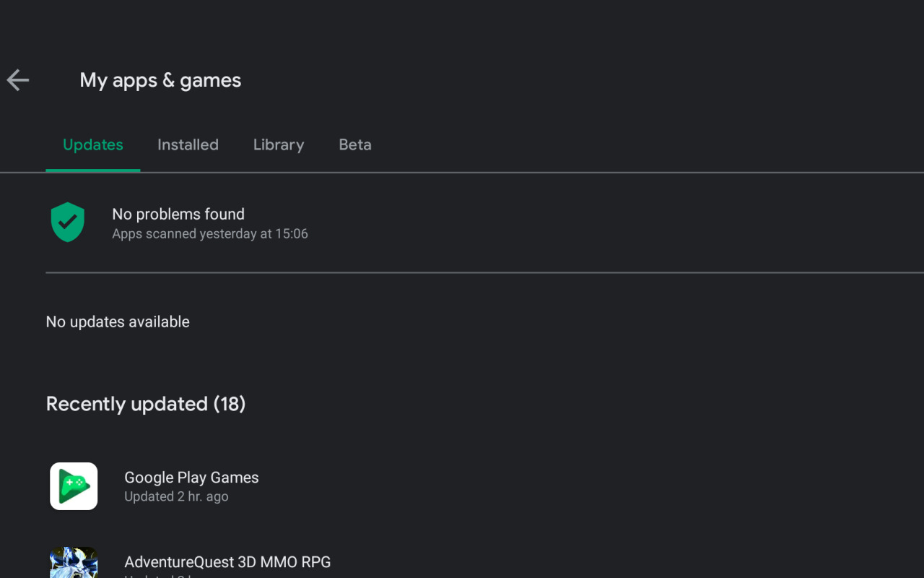The image size is (924, 578).
Task: Tap the green underline beneath Updates tab
Action: click(x=93, y=171)
